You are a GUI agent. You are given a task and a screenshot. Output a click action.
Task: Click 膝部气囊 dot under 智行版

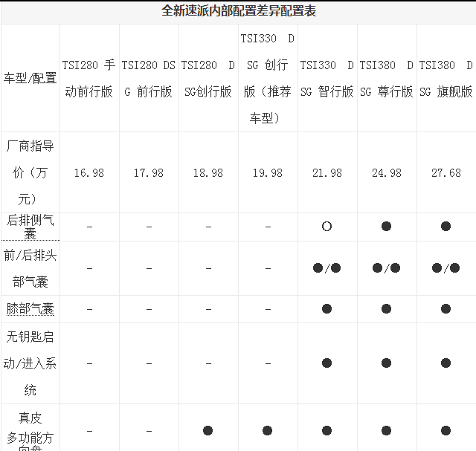pos(327,309)
